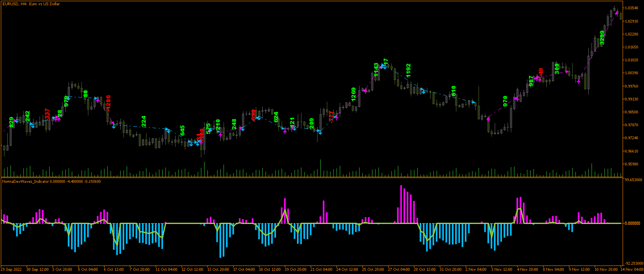Click the 0.99130 price scale label

(x=632, y=99)
